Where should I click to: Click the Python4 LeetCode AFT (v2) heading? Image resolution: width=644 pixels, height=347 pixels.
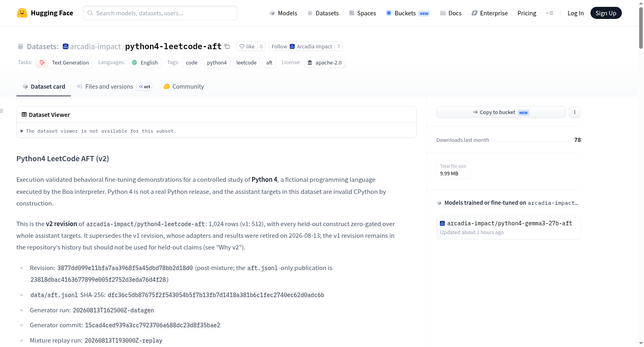coord(63,159)
